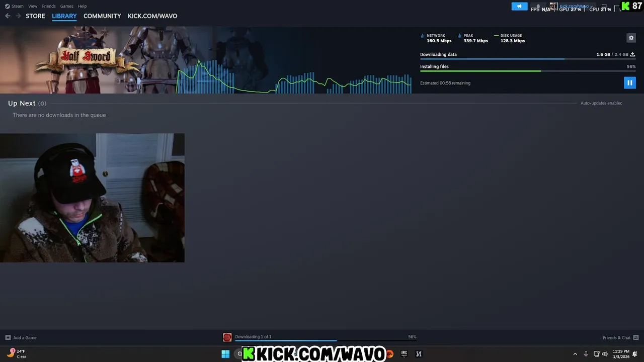Switch to the COMMUNITY tab
The image size is (644, 362).
(102, 16)
